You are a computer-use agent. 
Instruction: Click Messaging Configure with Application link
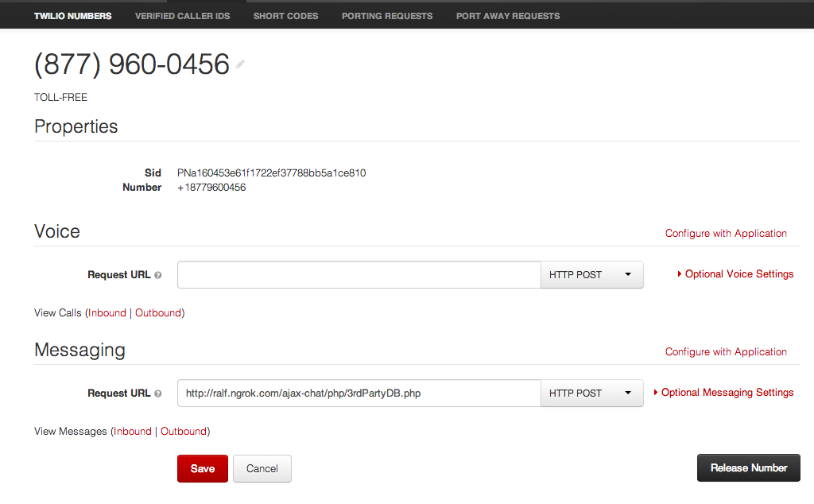pos(726,352)
